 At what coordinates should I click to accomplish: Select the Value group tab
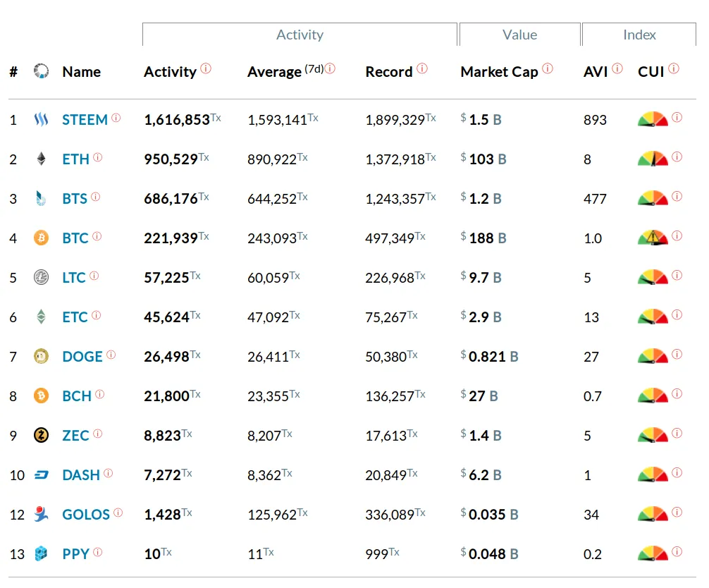520,35
